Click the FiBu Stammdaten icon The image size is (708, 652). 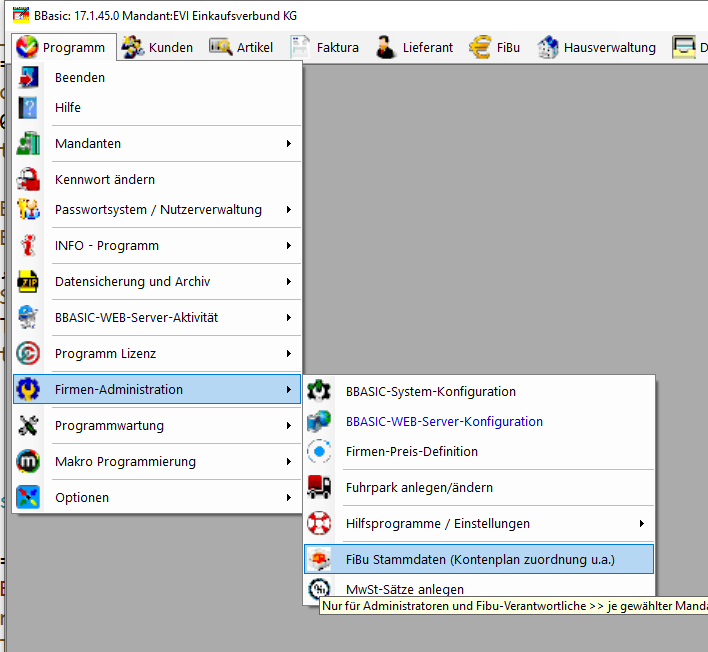[x=319, y=559]
